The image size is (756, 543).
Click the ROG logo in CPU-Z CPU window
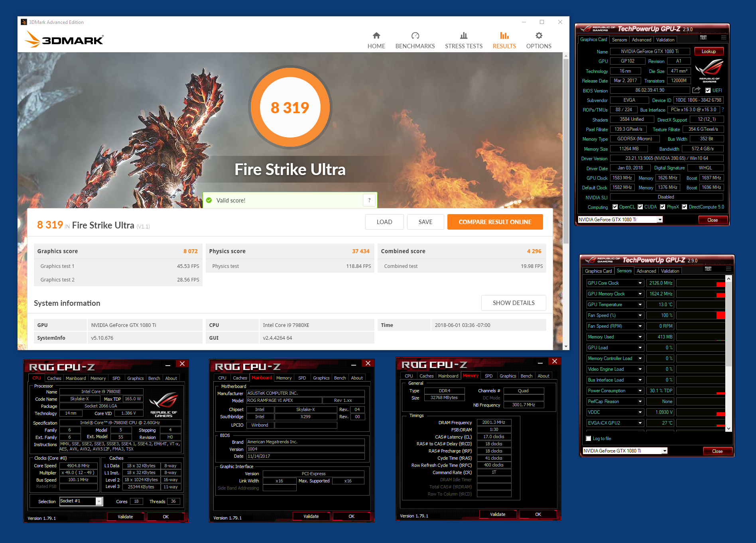(x=164, y=404)
